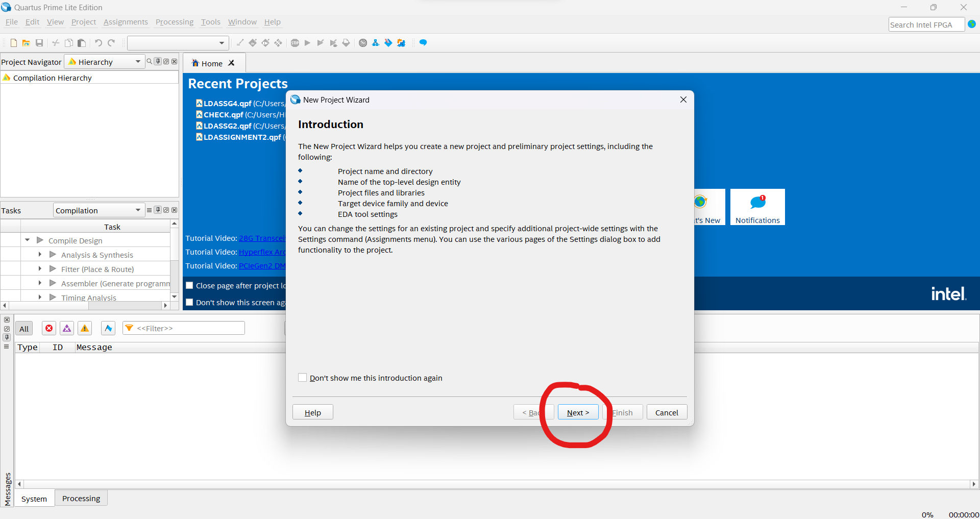Click the Next button in wizard

578,412
